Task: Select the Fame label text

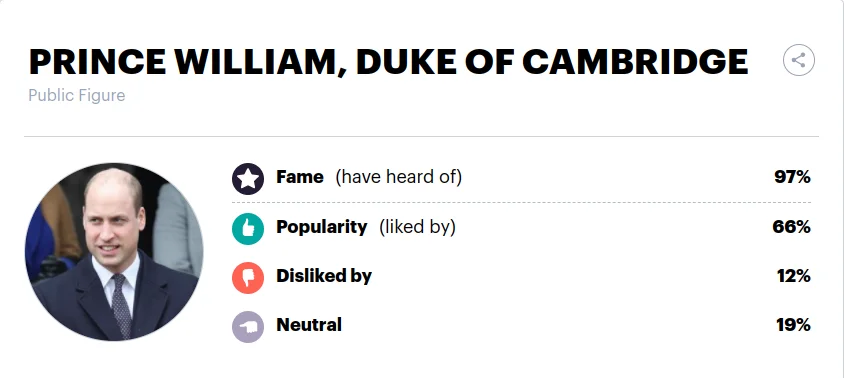Action: pos(300,177)
